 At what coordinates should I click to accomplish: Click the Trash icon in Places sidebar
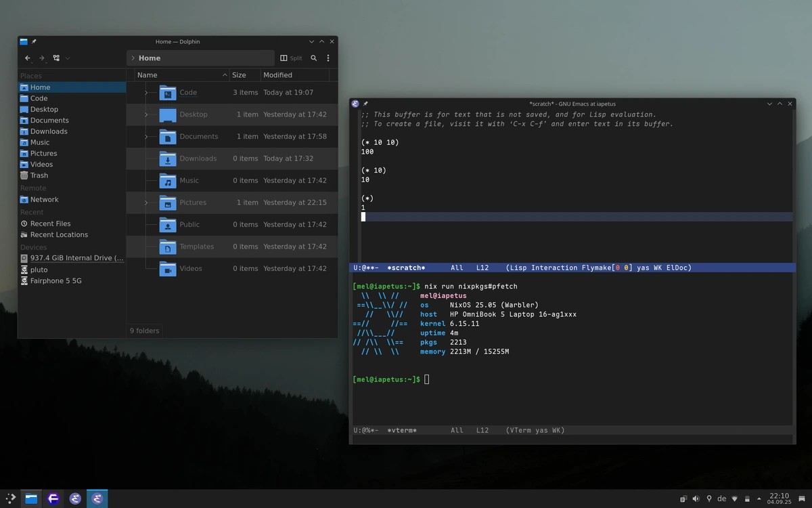24,175
